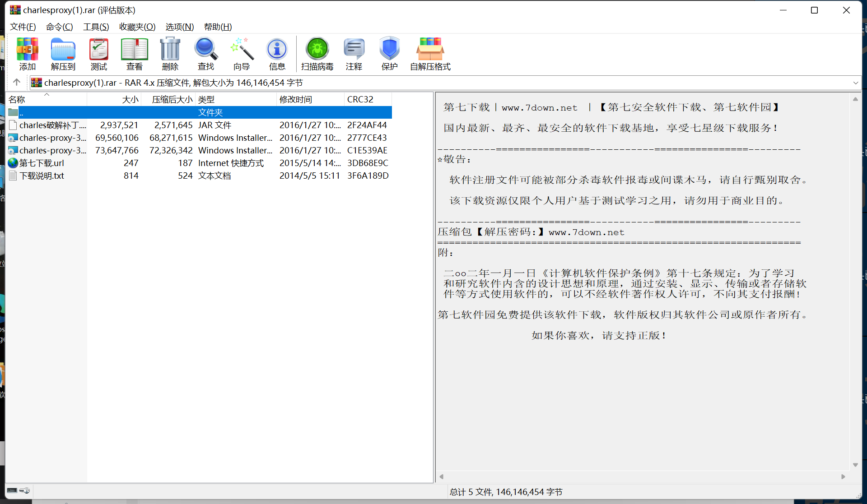Select the 下载说明.txt file
The width and height of the screenshot is (867, 504).
pyautogui.click(x=42, y=176)
